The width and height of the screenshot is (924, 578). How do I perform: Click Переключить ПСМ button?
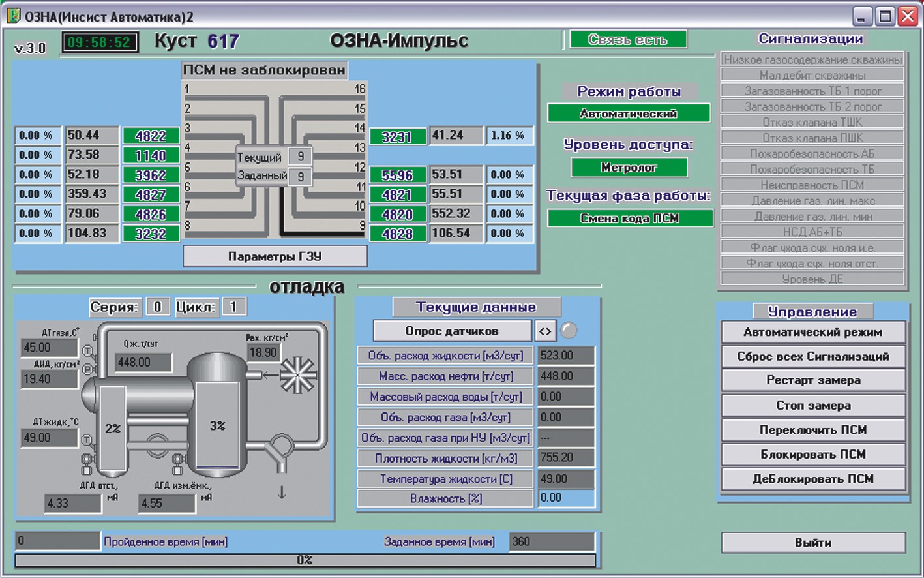[x=813, y=430]
